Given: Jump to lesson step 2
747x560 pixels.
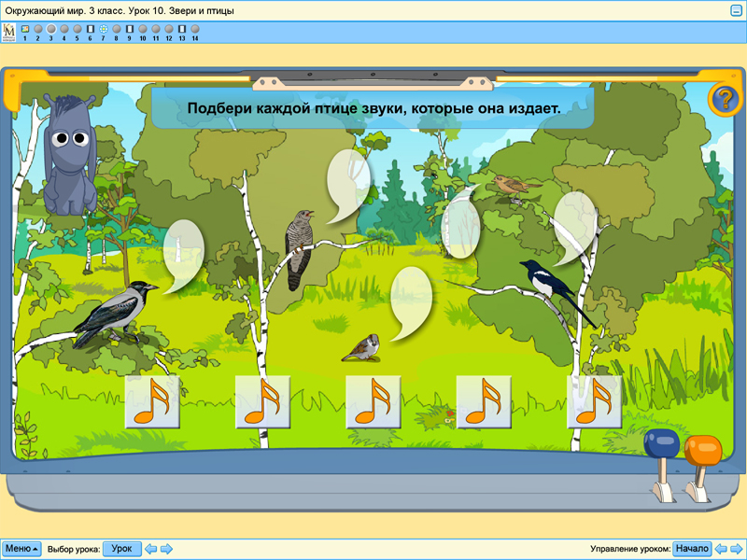Looking at the screenshot, I should pyautogui.click(x=38, y=29).
